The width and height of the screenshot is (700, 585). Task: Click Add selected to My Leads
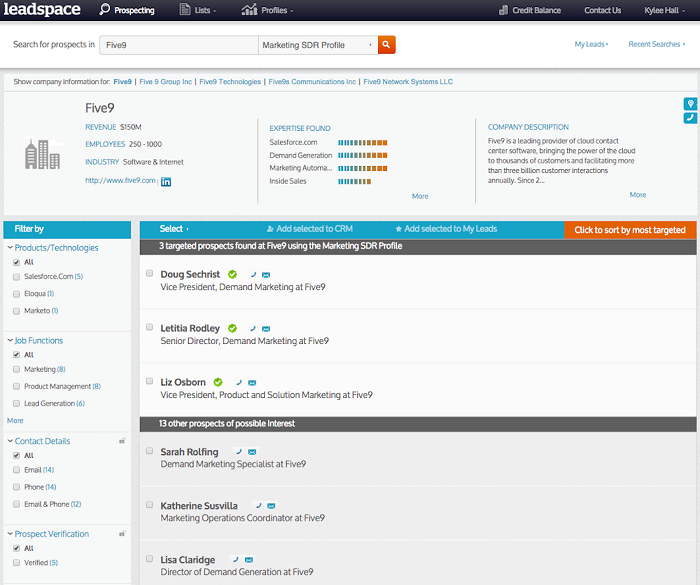click(x=446, y=229)
